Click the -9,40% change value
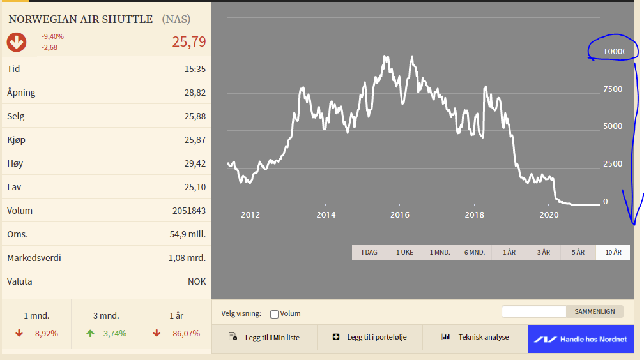This screenshot has height=360, width=644. click(52, 36)
